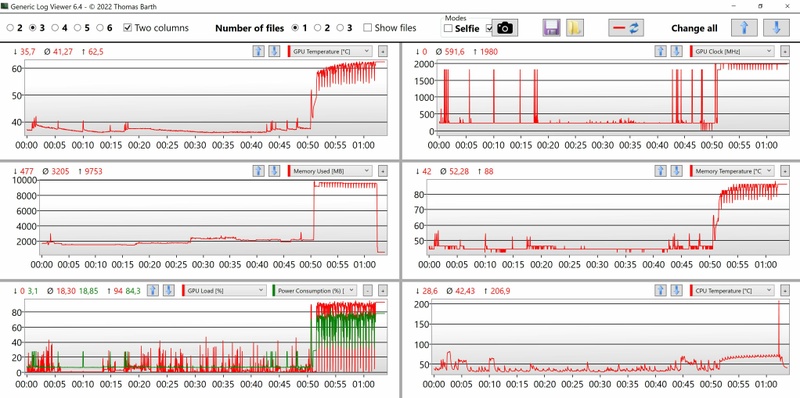Toggle the checkbox beside the camera icon

click(x=489, y=29)
